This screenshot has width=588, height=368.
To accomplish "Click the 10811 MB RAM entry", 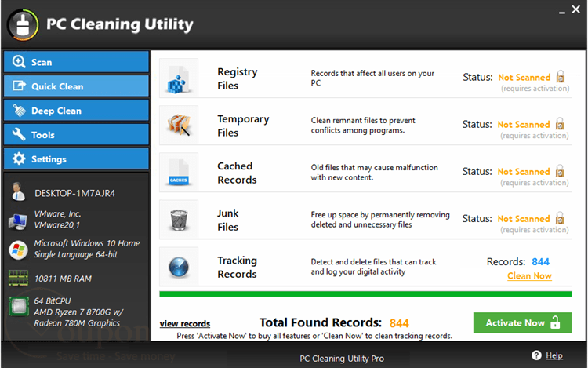I will pyautogui.click(x=63, y=279).
